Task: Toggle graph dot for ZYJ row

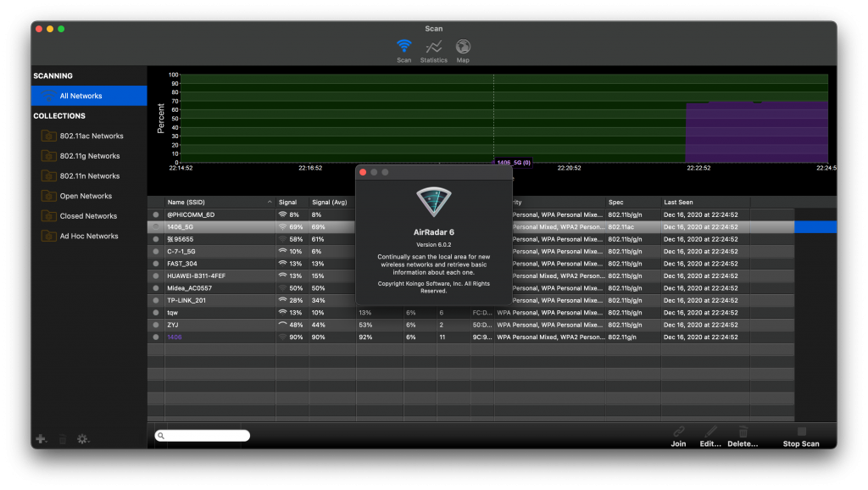Action: (x=156, y=325)
